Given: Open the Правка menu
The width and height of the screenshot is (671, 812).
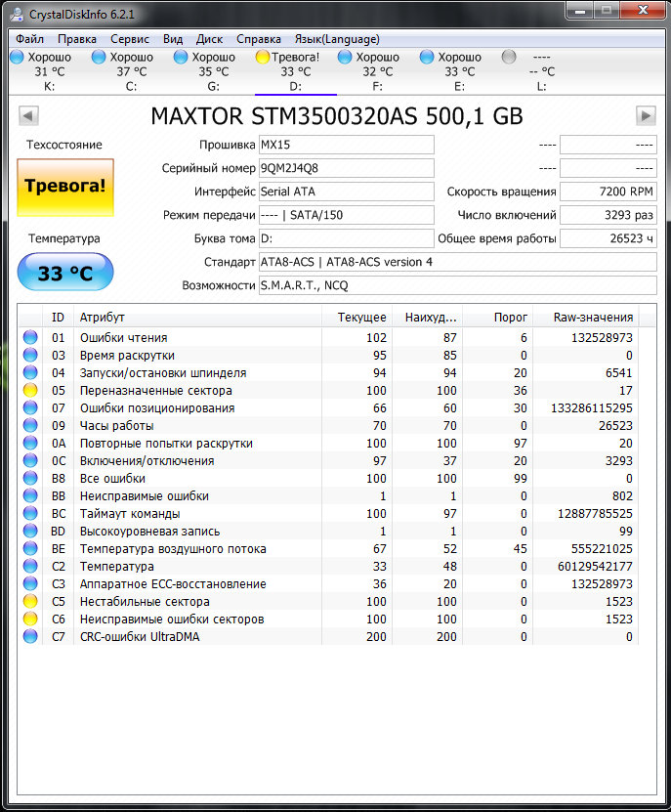Looking at the screenshot, I should [77, 39].
